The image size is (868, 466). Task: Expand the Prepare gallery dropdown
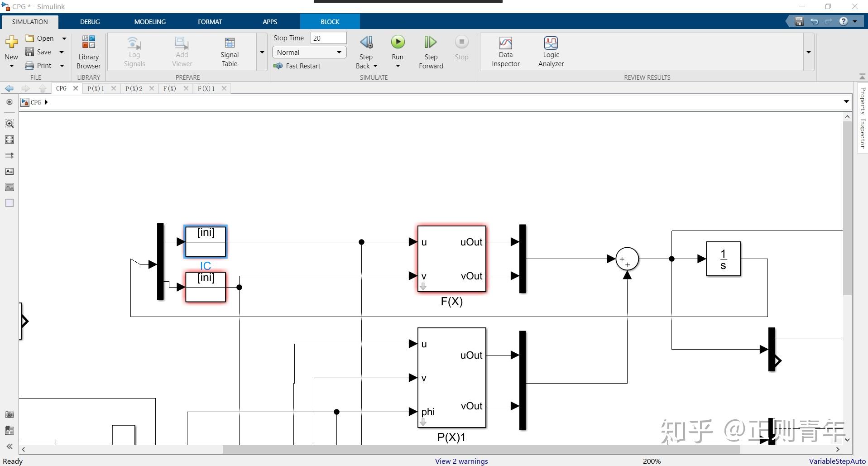(262, 52)
